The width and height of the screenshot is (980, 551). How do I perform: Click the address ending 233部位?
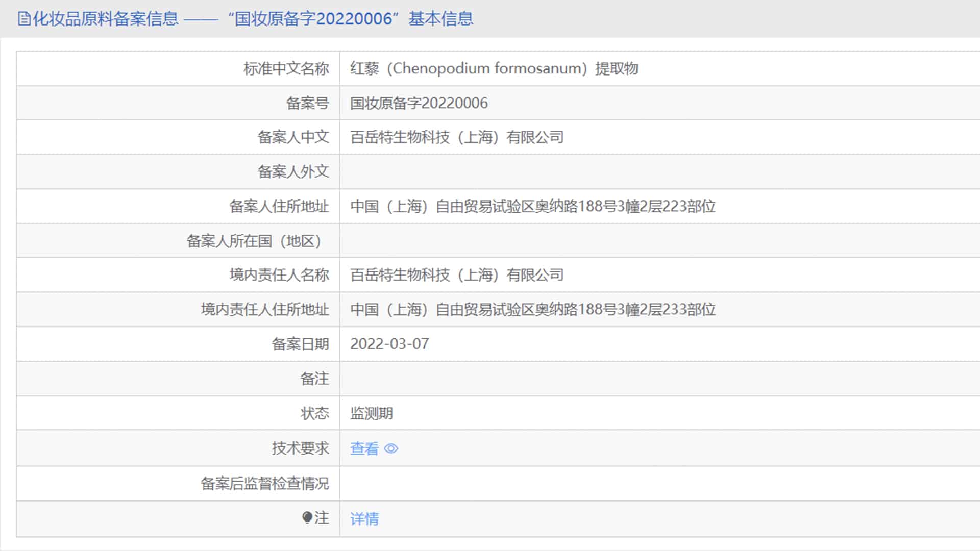pyautogui.click(x=532, y=310)
